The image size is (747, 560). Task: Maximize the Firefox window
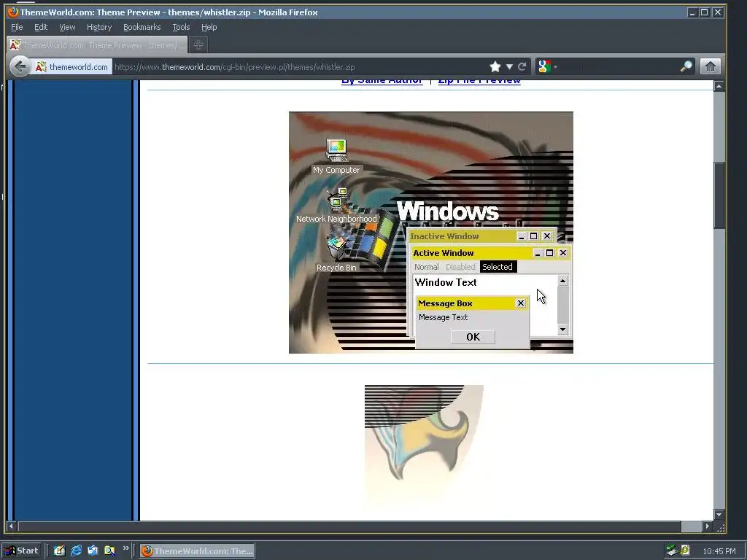click(705, 12)
